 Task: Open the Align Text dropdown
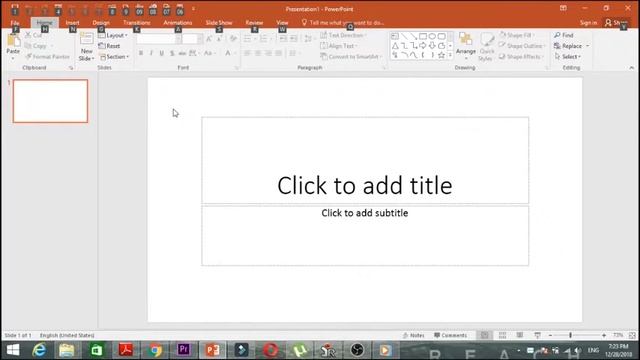[339, 46]
